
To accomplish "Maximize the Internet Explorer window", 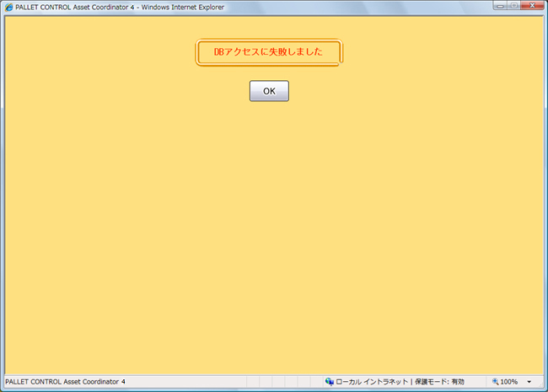I will tap(513, 6).
